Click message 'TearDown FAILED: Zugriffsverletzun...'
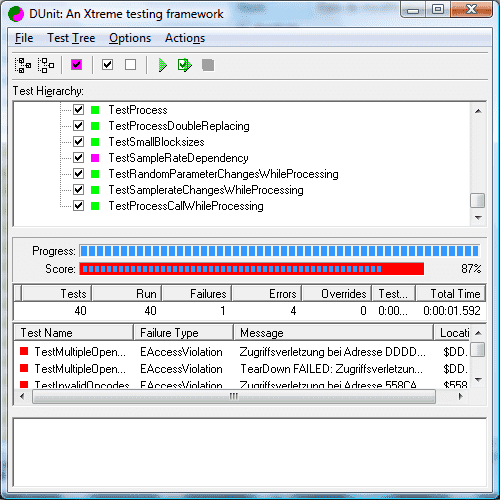500x500 pixels. pyautogui.click(x=332, y=369)
